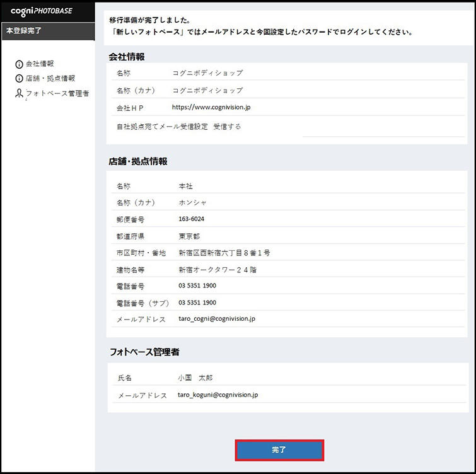
Task: Open 会社情報 in the sidebar
Action: click(x=40, y=64)
